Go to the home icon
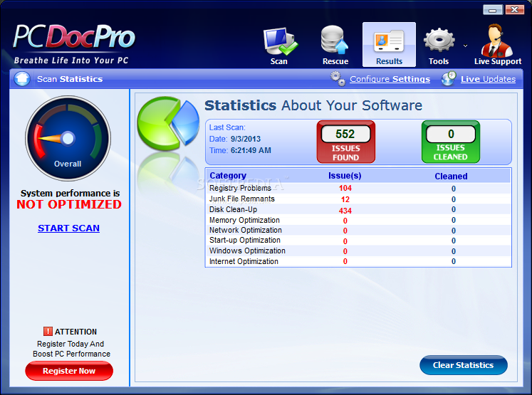This screenshot has width=532, height=395. click(x=22, y=79)
